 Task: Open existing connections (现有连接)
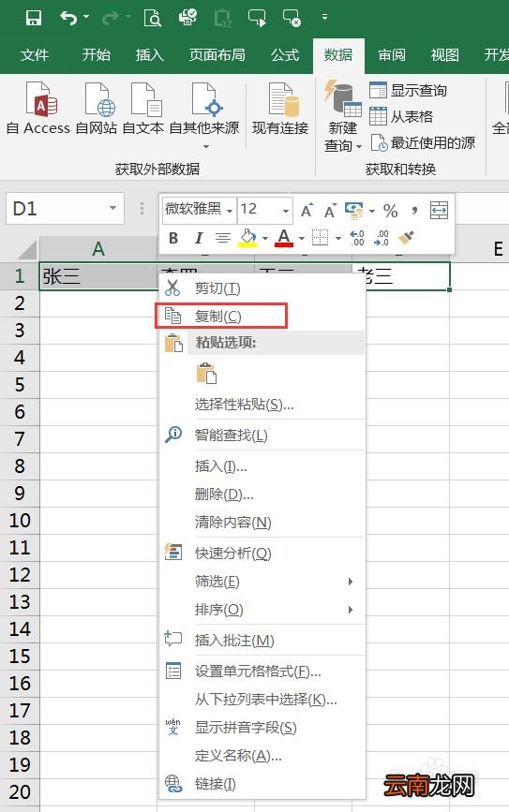coord(280,109)
